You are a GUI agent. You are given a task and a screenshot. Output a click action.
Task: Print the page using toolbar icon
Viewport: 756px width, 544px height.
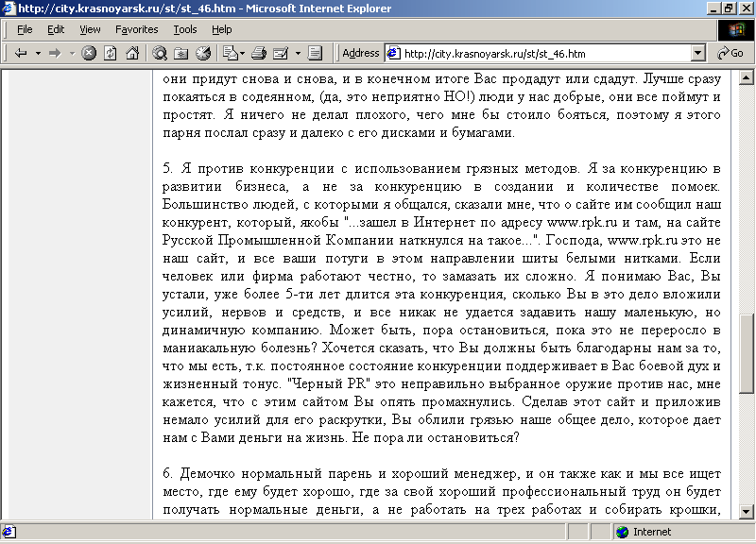point(258,53)
